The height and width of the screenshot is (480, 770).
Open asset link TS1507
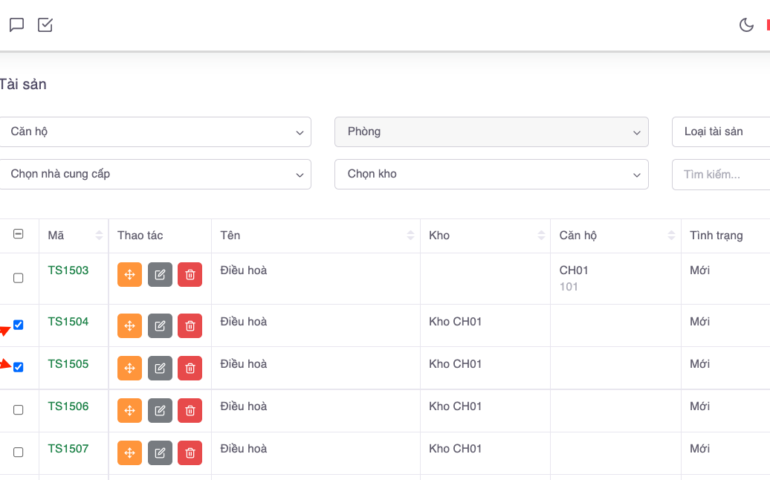tap(68, 449)
